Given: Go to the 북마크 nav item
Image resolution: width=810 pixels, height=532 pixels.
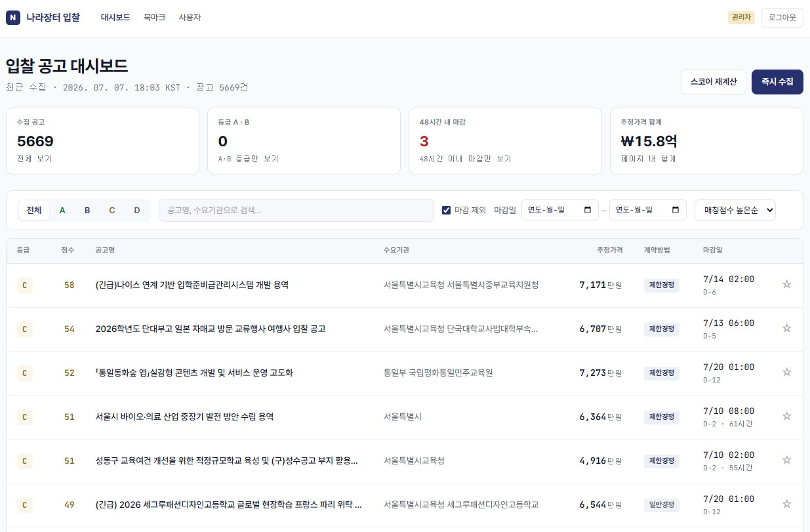Looking at the screenshot, I should [155, 18].
